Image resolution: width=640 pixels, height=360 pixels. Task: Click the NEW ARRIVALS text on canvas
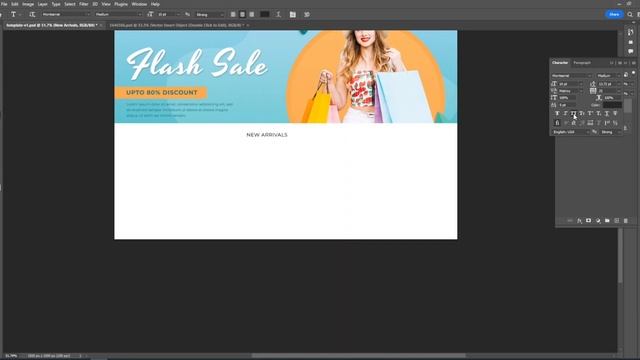click(267, 135)
